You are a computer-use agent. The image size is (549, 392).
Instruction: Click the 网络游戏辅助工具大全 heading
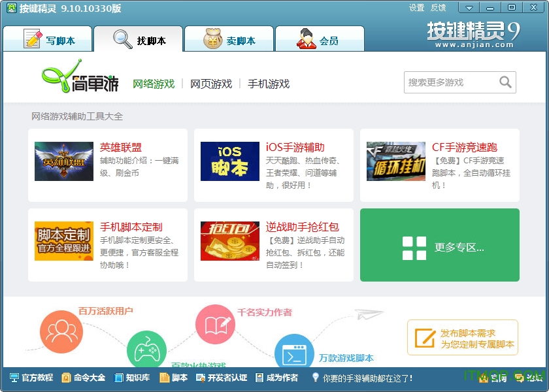click(x=77, y=116)
